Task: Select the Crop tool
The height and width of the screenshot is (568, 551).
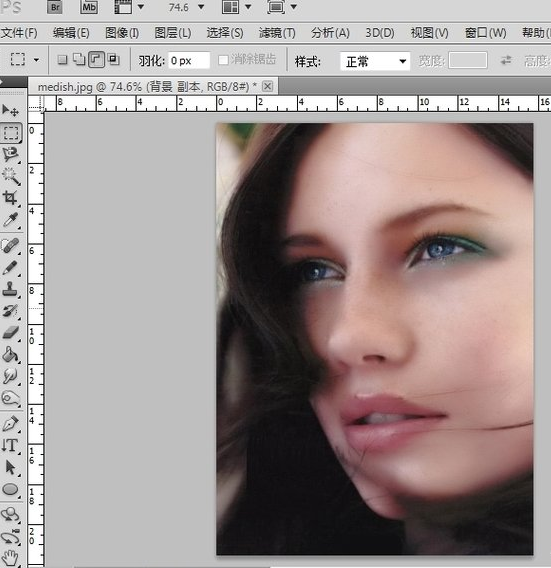Action: 11,198
